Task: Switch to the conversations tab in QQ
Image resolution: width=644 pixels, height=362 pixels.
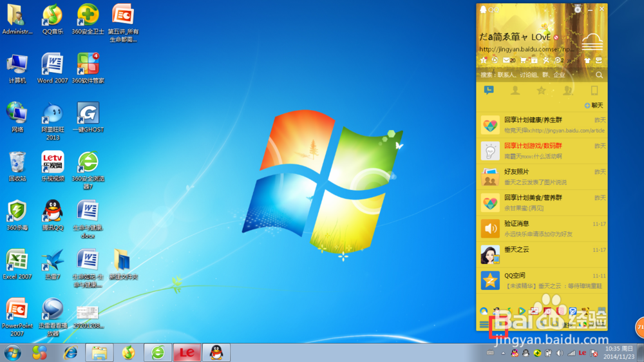Action: tap(489, 90)
